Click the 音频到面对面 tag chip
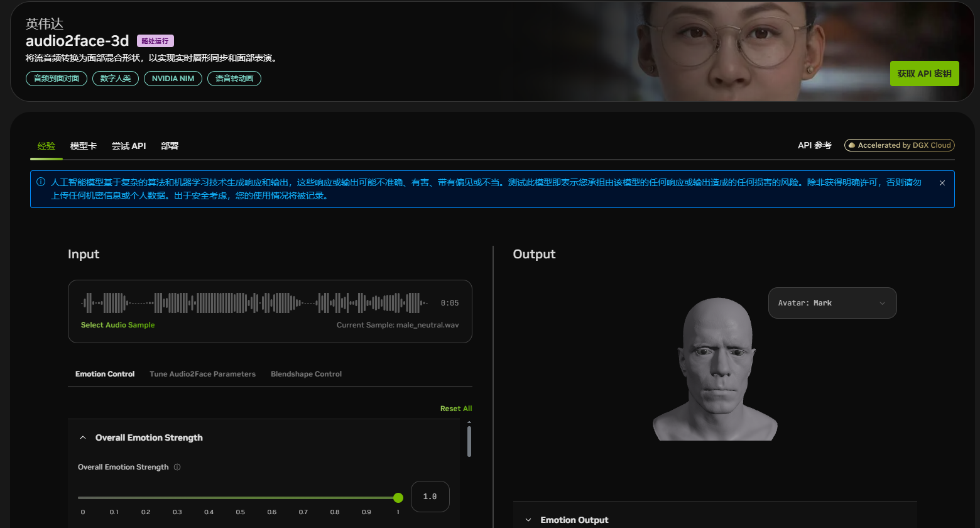The height and width of the screenshot is (528, 980). [56, 79]
